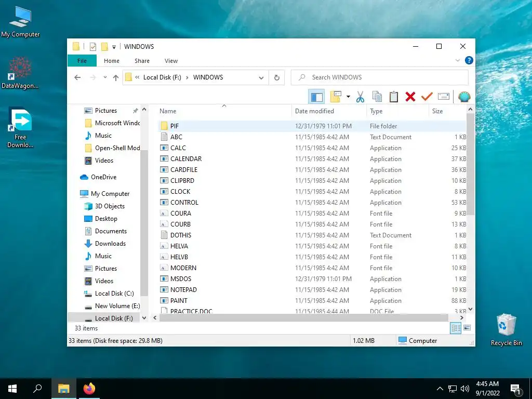The width and height of the screenshot is (532, 399).
Task: Open the View ribbon tab
Action: [171, 61]
